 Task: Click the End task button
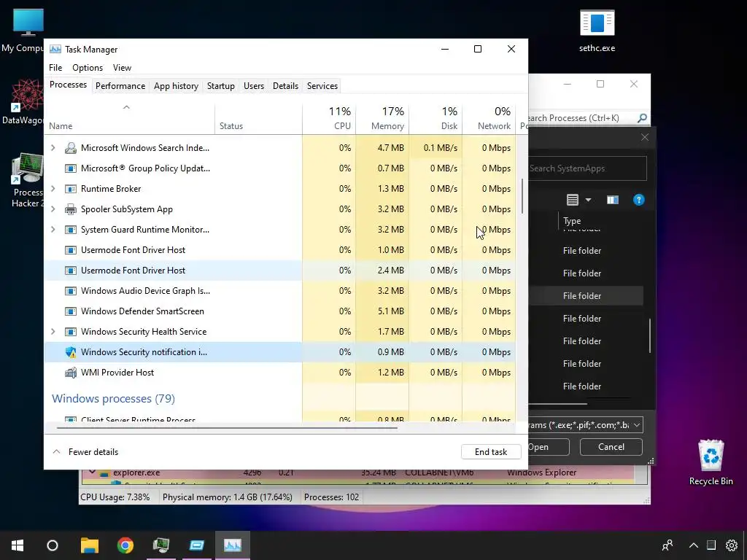coord(491,452)
